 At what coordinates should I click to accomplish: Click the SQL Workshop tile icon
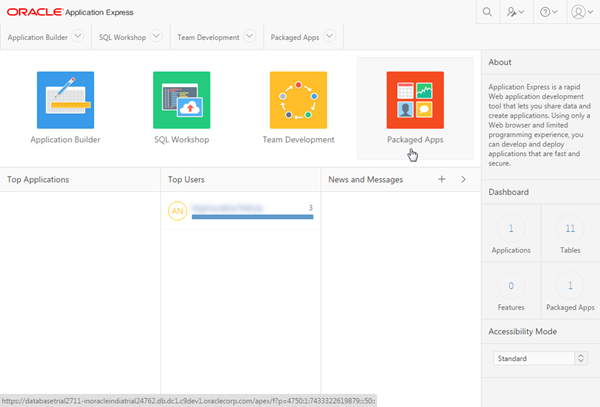(182, 100)
